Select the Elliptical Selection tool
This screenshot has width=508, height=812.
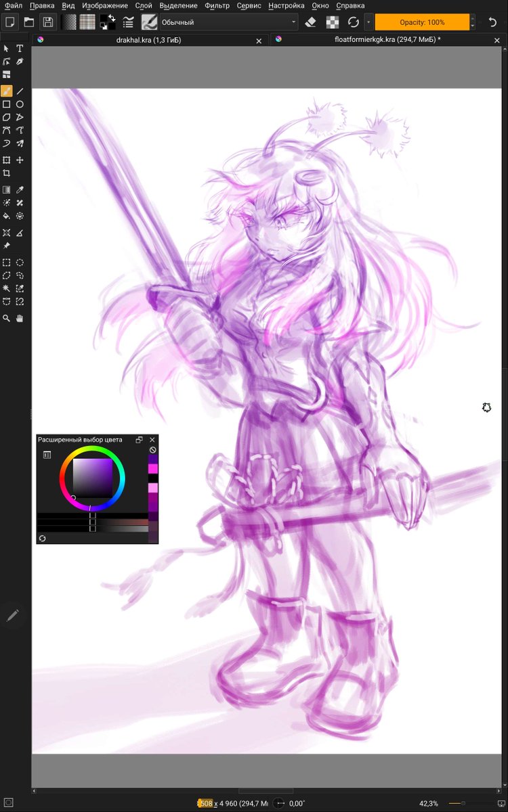click(20, 263)
